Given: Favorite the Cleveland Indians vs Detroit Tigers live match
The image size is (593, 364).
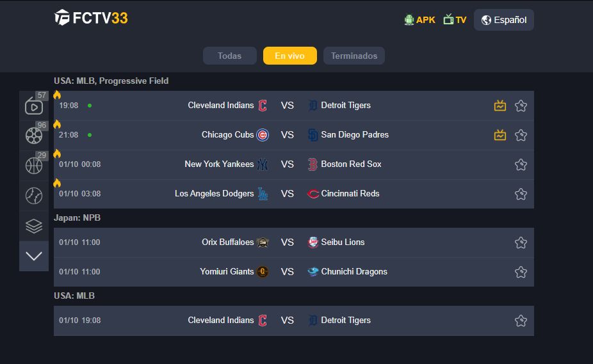Looking at the screenshot, I should point(521,106).
